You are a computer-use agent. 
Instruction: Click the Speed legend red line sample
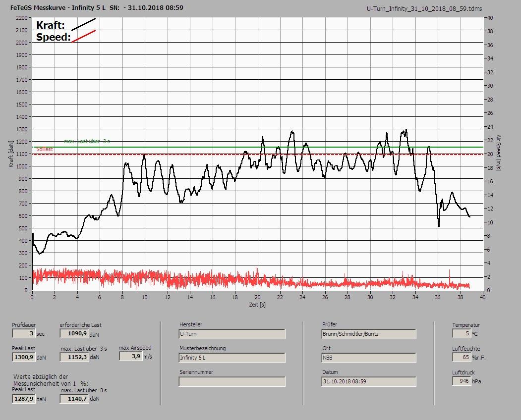pos(84,36)
